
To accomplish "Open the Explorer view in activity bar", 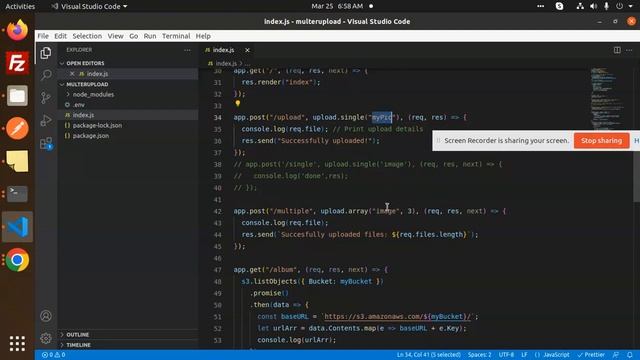I will click(46, 53).
